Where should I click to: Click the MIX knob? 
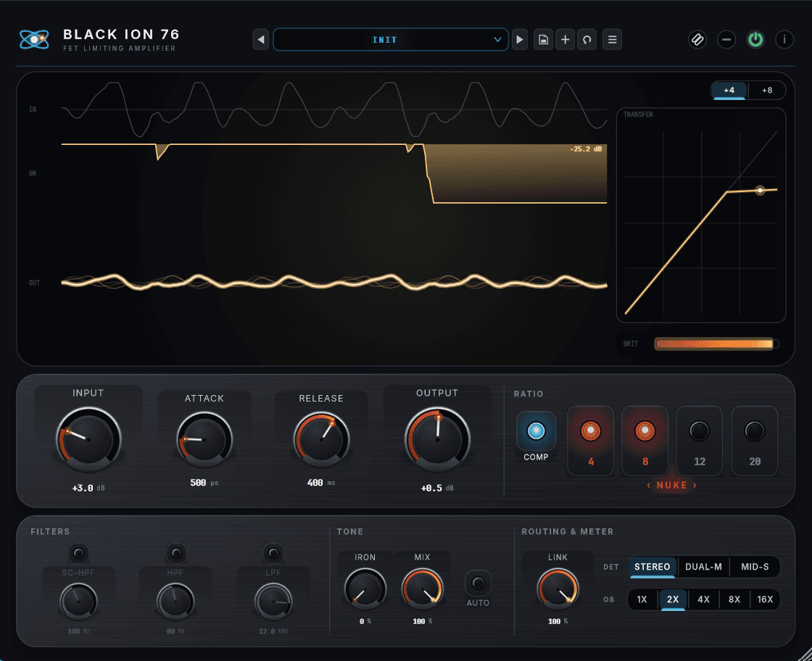pos(423,589)
